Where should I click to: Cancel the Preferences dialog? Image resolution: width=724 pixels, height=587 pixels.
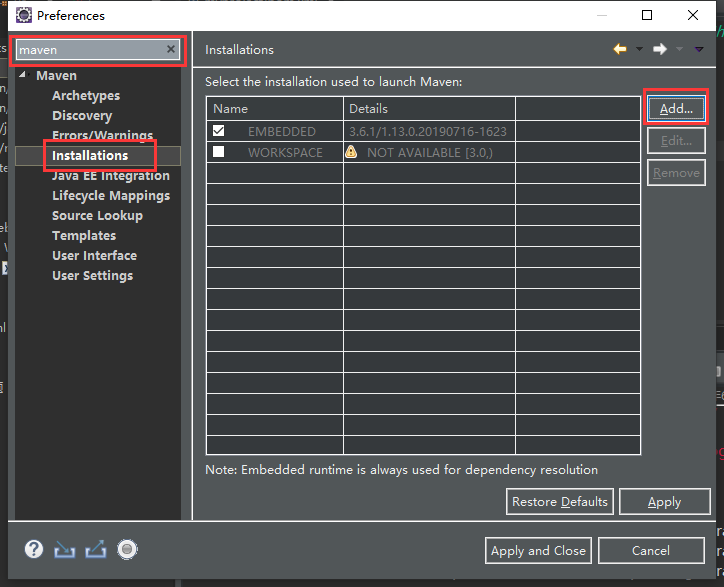[651, 550]
